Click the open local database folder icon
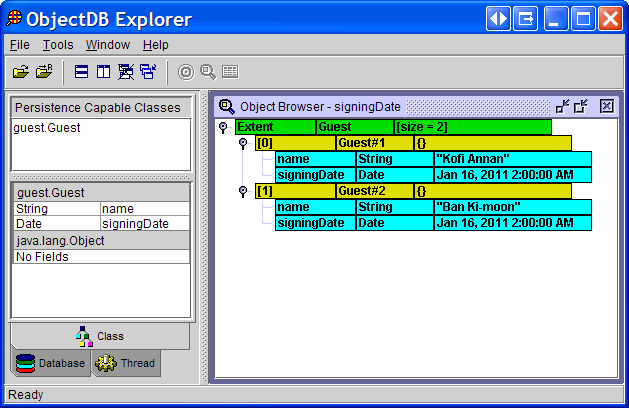629x408 pixels. click(21, 72)
